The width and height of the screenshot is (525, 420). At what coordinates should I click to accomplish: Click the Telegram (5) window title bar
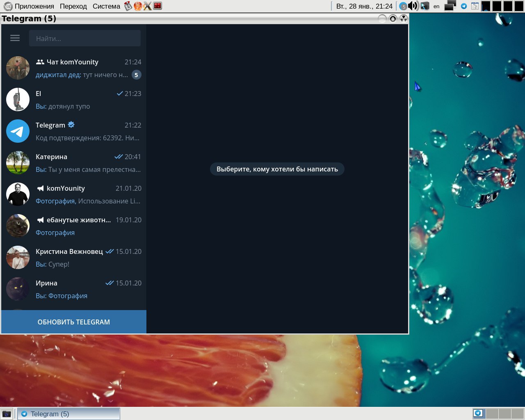(x=189, y=18)
